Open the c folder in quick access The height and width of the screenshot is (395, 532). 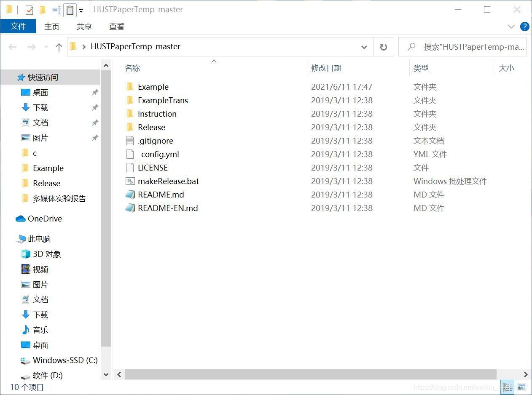click(29, 153)
